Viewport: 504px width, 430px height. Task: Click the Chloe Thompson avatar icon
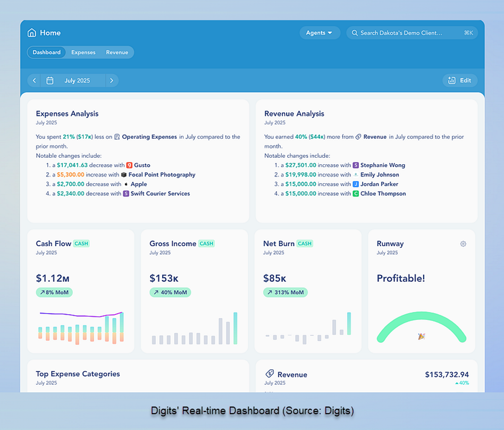(x=356, y=193)
